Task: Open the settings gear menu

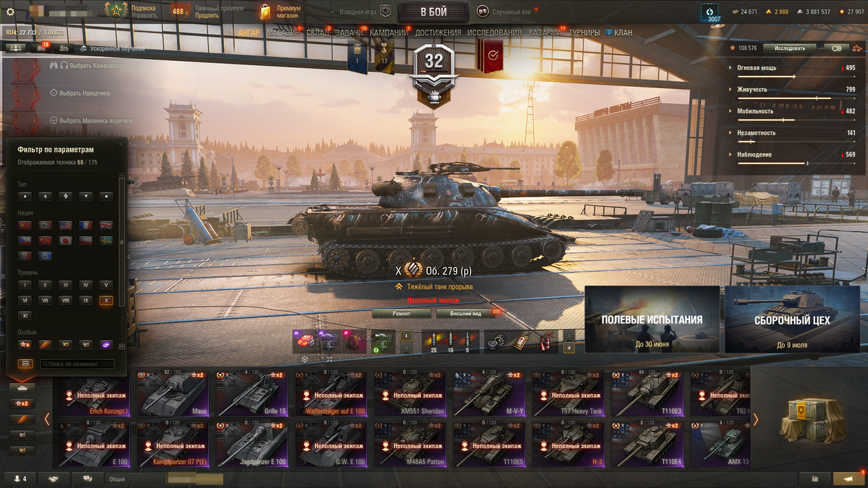Action: (x=10, y=12)
